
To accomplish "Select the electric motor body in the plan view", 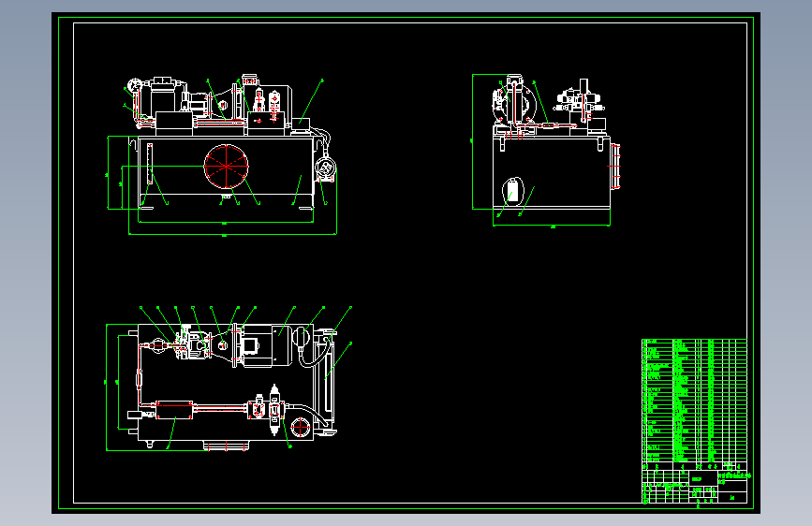I will point(266,346).
